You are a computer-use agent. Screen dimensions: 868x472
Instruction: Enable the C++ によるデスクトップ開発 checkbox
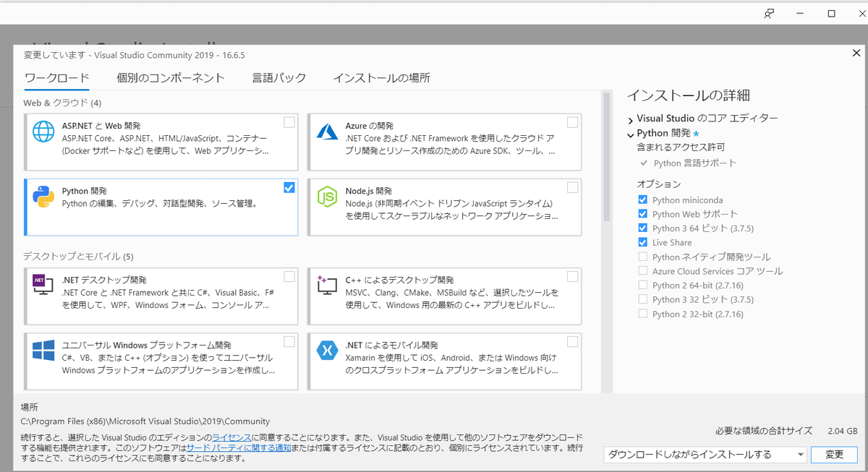[573, 276]
